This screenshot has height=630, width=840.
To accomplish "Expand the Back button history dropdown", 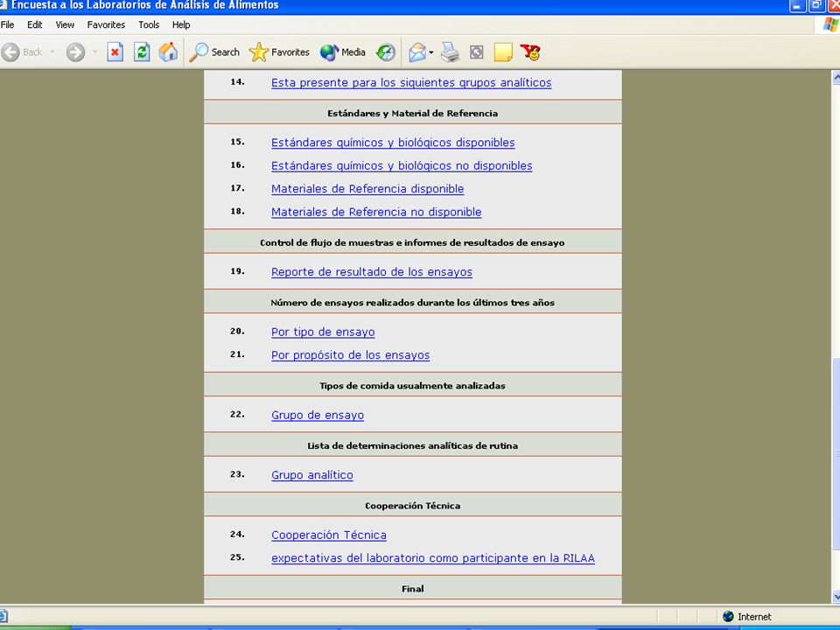I will pyautogui.click(x=52, y=52).
